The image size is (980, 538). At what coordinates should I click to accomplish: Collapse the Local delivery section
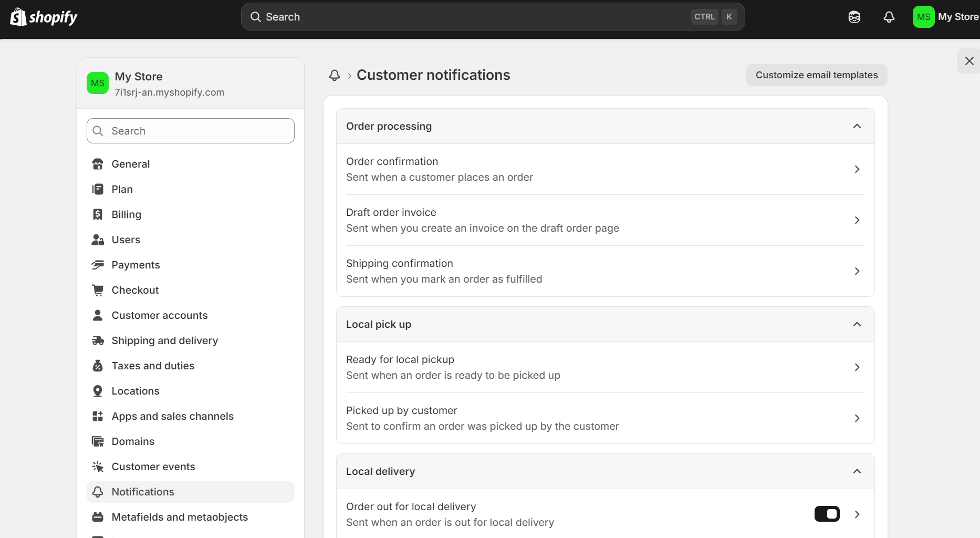pos(857,471)
